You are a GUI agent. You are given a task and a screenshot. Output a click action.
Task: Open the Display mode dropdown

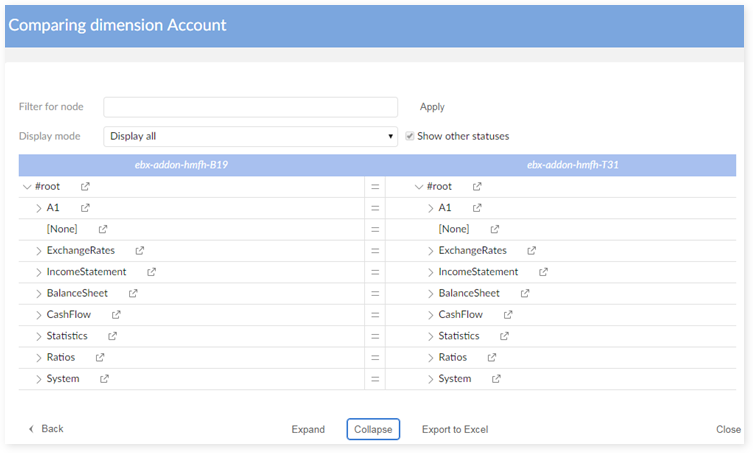(x=250, y=136)
